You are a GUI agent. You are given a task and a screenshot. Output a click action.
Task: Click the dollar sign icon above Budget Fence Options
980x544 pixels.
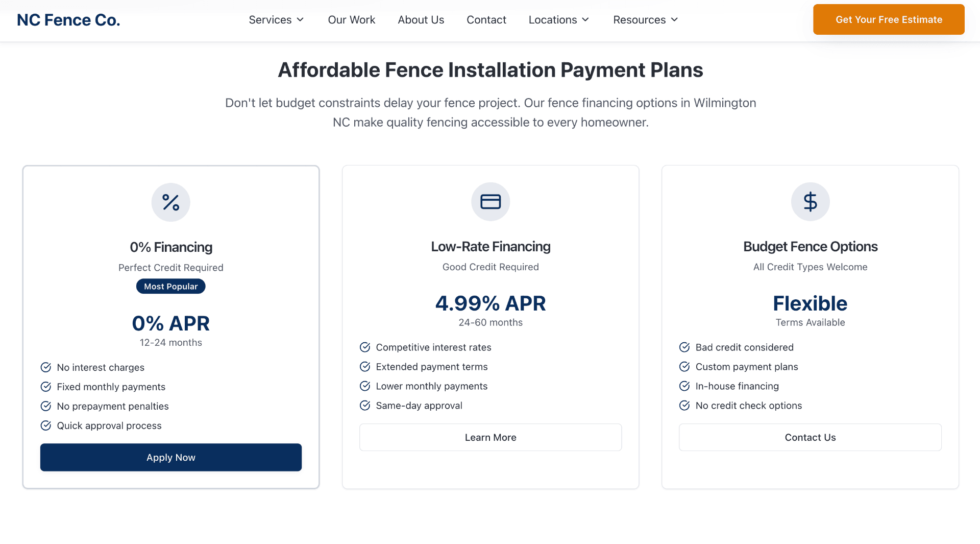coord(810,201)
